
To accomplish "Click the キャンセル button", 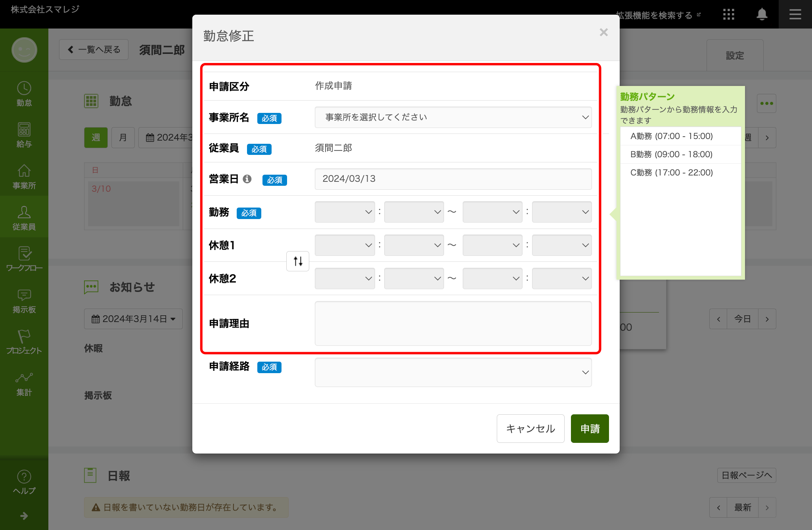I will click(x=530, y=429).
